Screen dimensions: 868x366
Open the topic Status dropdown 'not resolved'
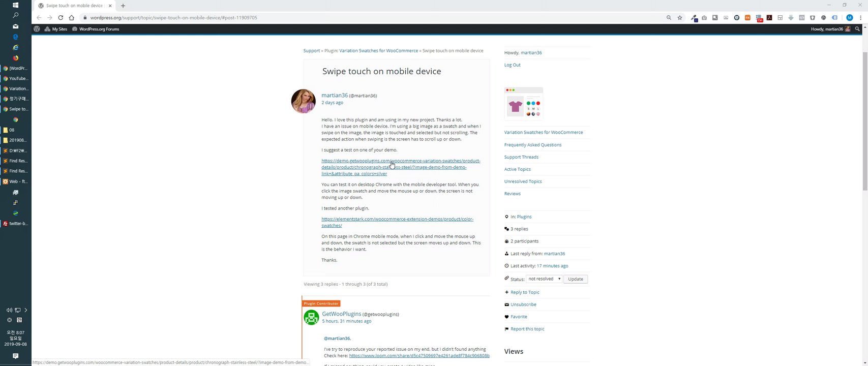(x=544, y=279)
